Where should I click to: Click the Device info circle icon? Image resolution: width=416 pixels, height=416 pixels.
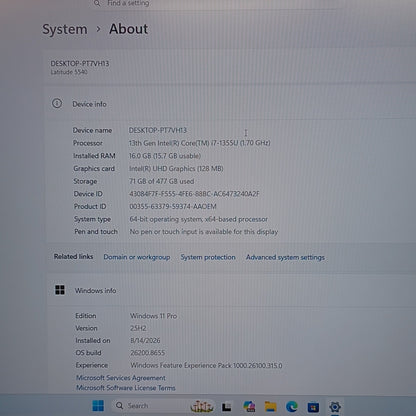(x=57, y=103)
